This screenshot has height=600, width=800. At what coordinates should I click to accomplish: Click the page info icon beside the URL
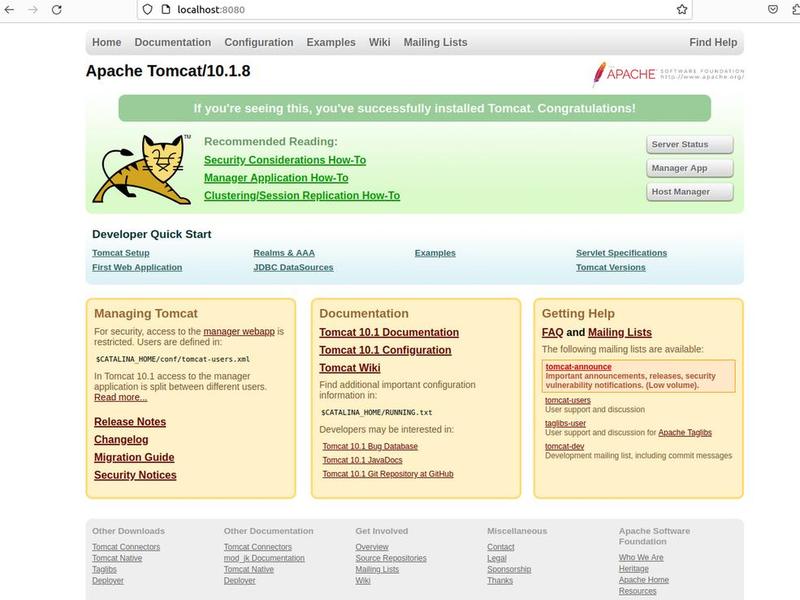tap(165, 10)
